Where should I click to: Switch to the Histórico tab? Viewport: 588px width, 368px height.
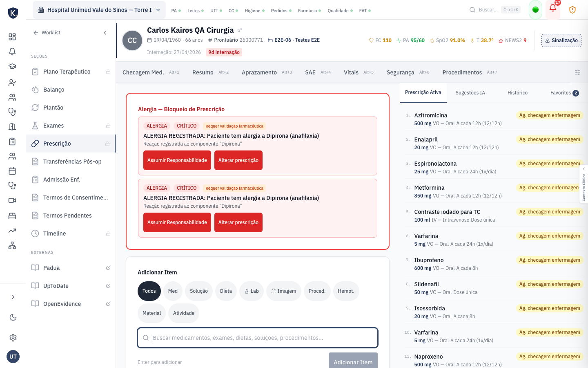tap(517, 93)
